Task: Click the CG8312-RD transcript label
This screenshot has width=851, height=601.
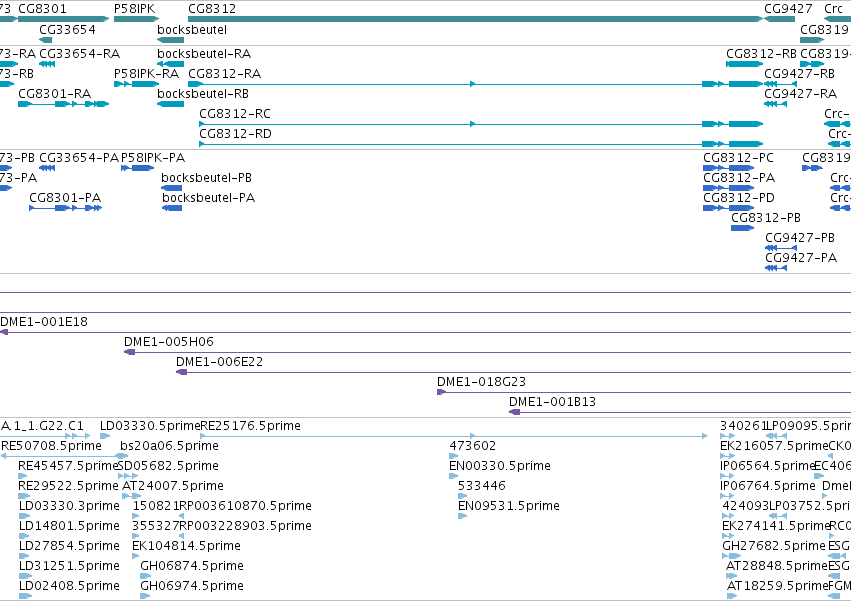Action: pyautogui.click(x=235, y=134)
